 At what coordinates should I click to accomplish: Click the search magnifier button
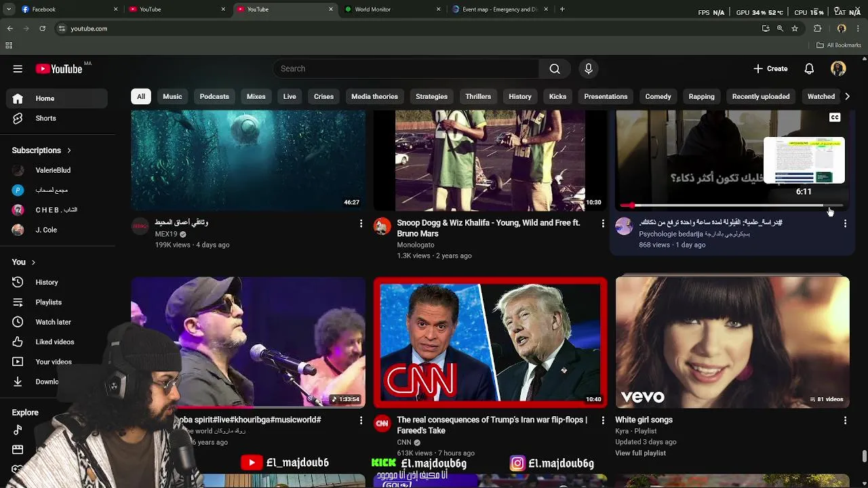click(555, 68)
